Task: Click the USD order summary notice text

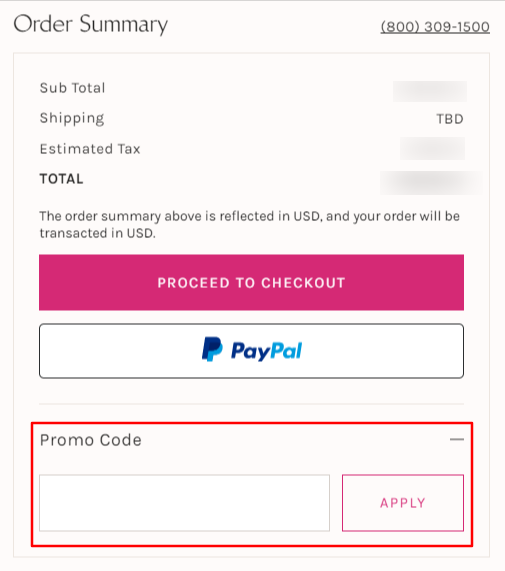Action: [x=249, y=224]
